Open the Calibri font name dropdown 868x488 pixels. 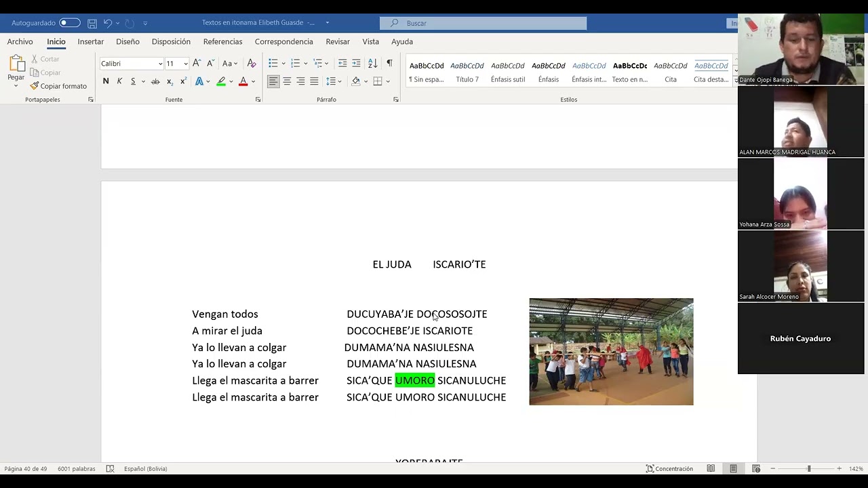coord(160,64)
